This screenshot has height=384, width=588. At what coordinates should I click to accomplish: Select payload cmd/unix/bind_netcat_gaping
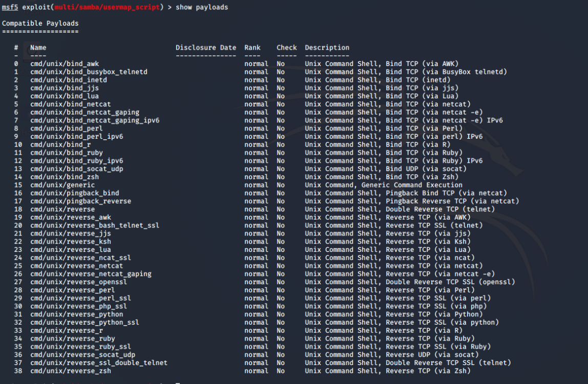(x=85, y=112)
